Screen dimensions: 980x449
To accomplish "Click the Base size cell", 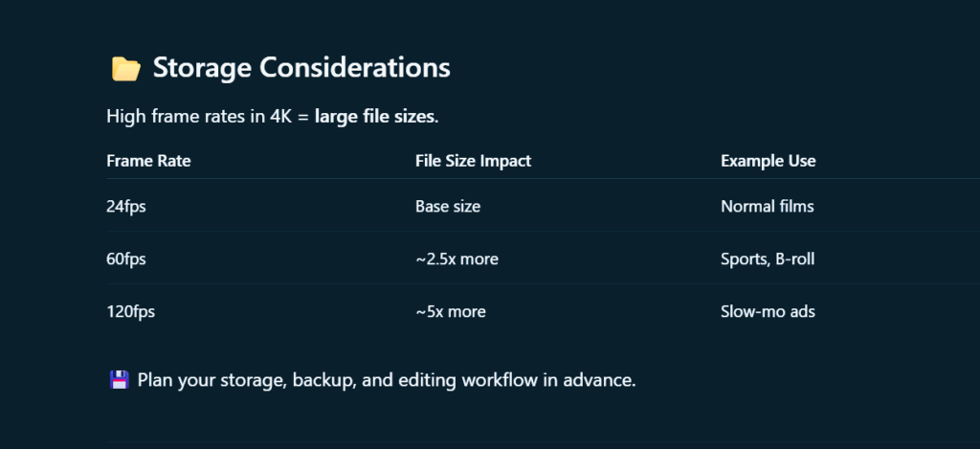I will (448, 207).
